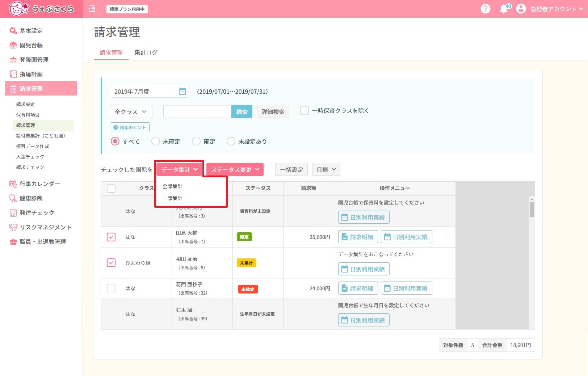Collapse sidebar with the menu toggle icon
This screenshot has width=588, height=376.
tap(92, 9)
